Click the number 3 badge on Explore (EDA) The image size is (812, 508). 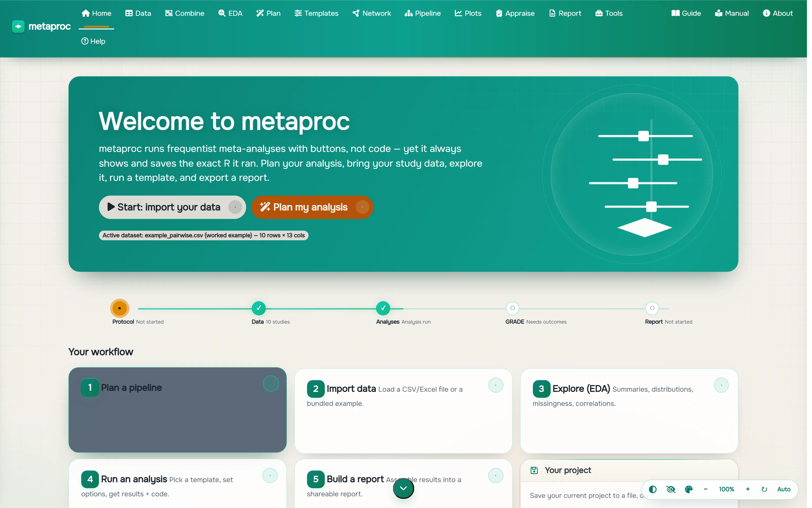point(541,389)
